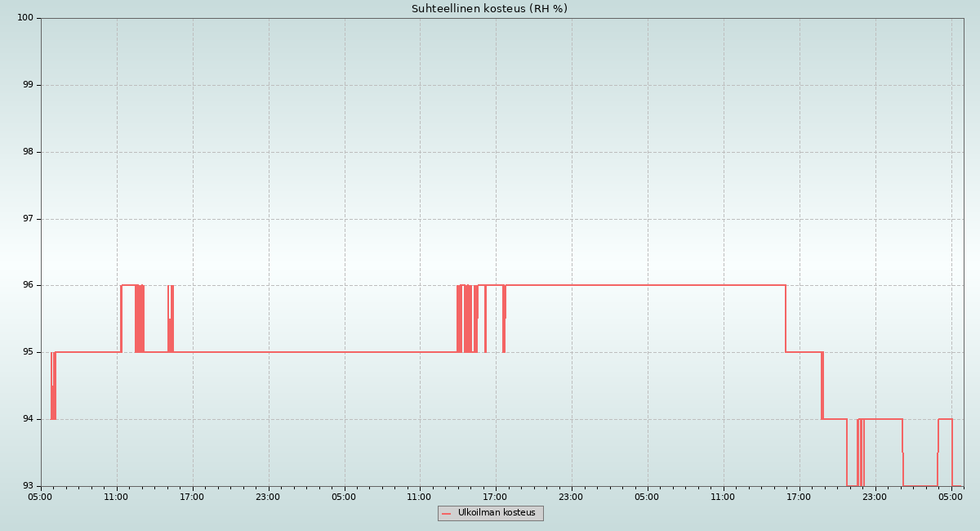
Task: Select the first 23:00 time label
Action: click(268, 497)
